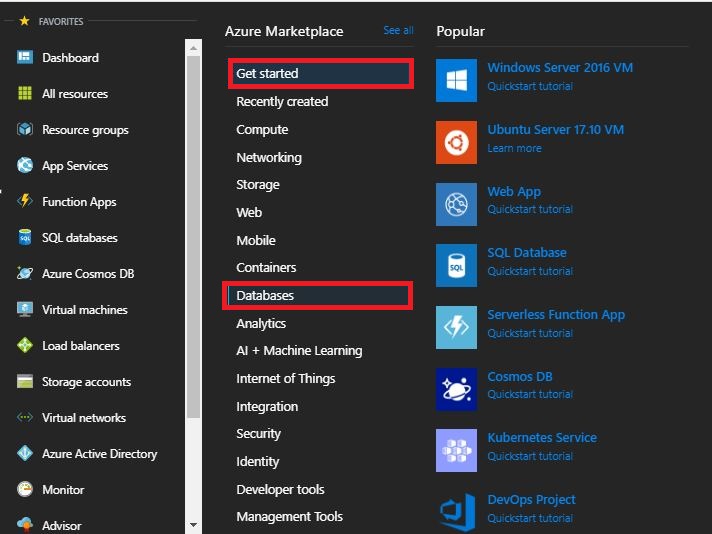Open the Cosmos DB popular offering
Image resolution: width=712 pixels, height=534 pixels.
tap(519, 377)
